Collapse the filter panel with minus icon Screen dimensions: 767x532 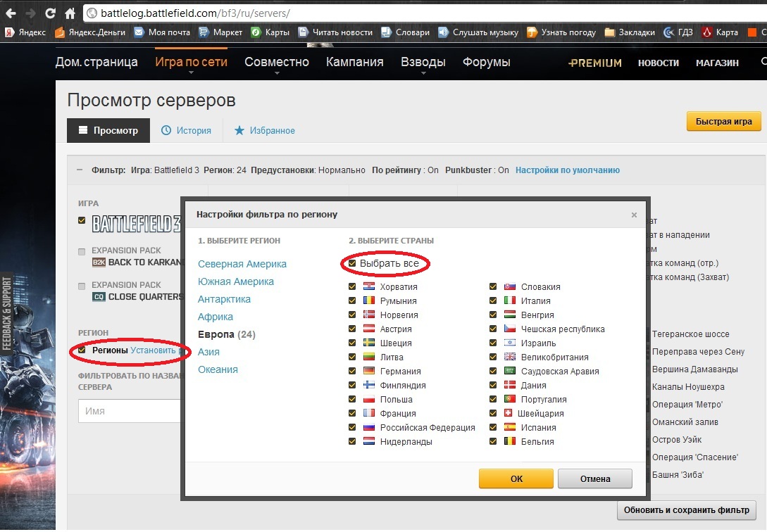tap(80, 170)
